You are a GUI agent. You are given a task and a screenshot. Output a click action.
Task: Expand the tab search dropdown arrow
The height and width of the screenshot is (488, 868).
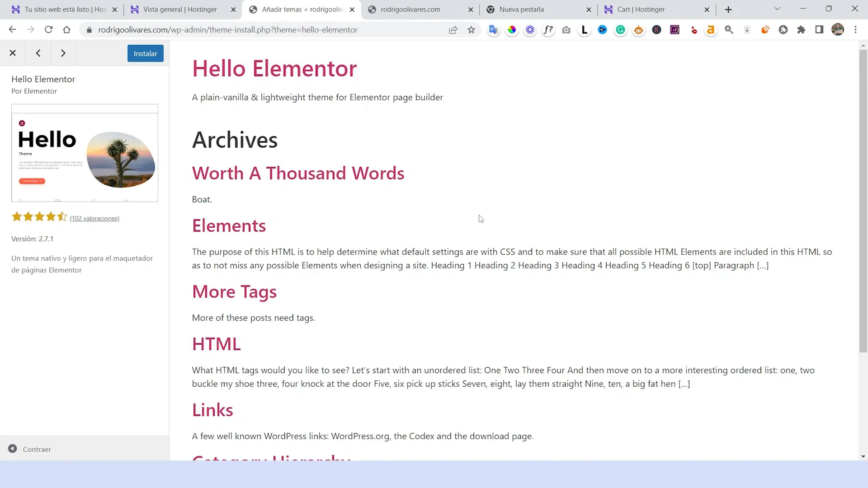(x=777, y=9)
